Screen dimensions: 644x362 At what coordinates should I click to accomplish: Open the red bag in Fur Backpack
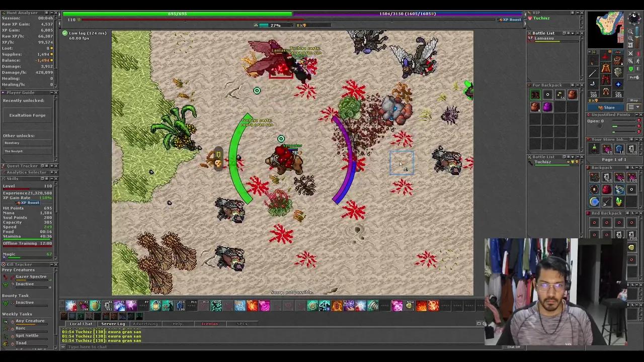click(573, 95)
